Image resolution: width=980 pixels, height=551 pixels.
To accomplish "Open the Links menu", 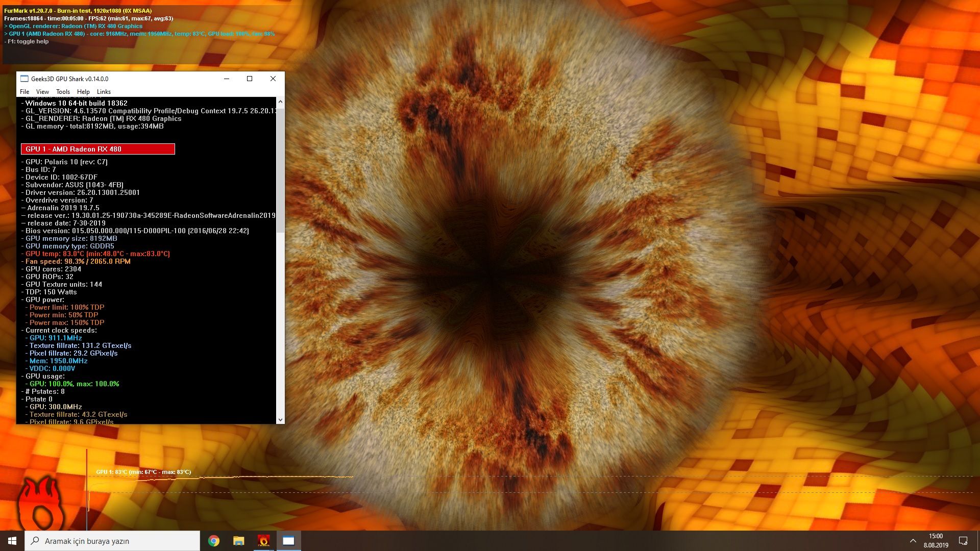I will click(x=104, y=92).
